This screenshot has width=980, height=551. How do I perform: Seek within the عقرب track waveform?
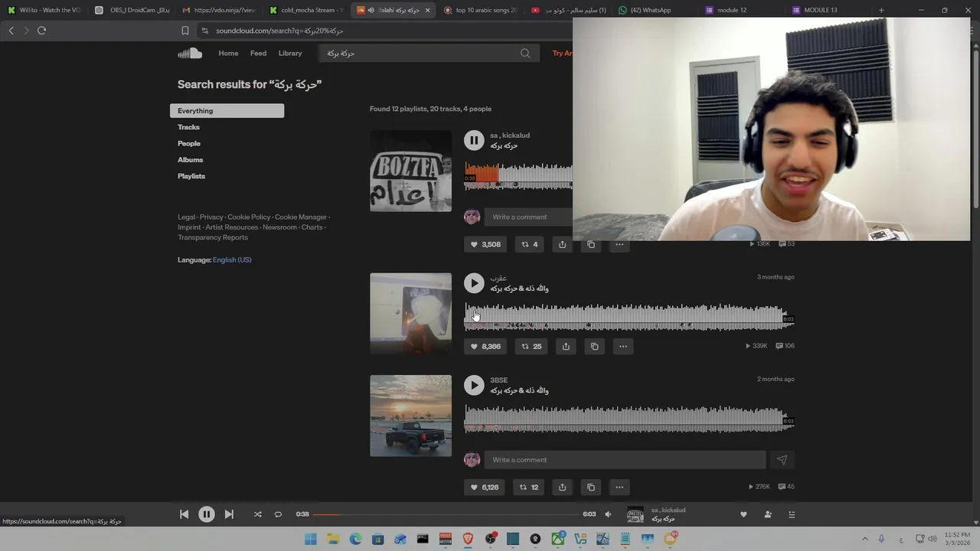(x=629, y=318)
